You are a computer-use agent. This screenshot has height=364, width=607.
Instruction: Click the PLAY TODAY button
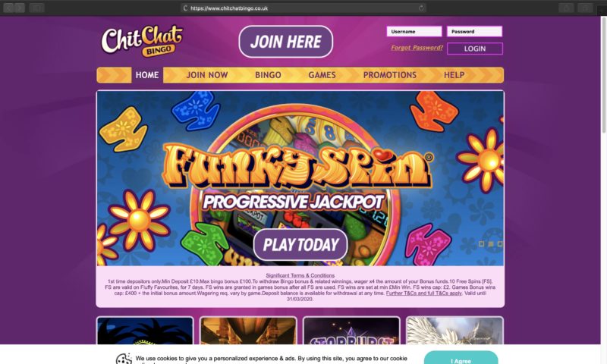(300, 244)
